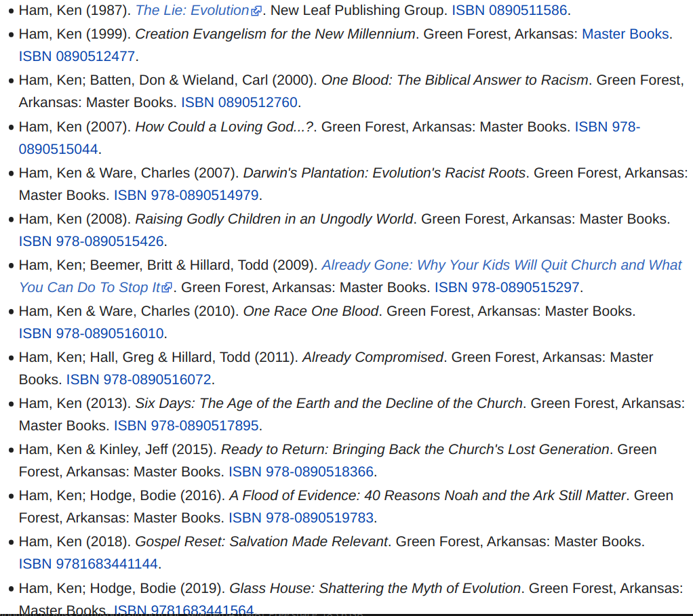Click the title How Could a Loving God...?
693x616 pixels.
pos(224,127)
